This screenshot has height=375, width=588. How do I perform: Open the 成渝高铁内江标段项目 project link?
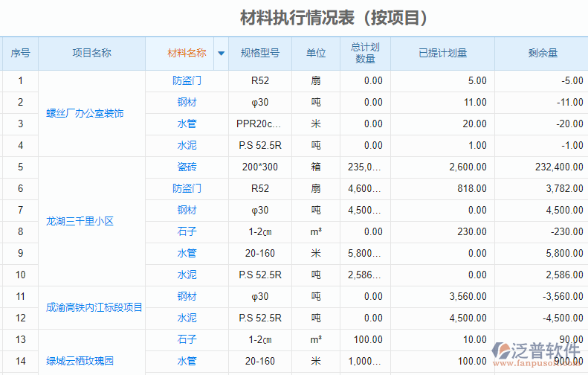94,307
